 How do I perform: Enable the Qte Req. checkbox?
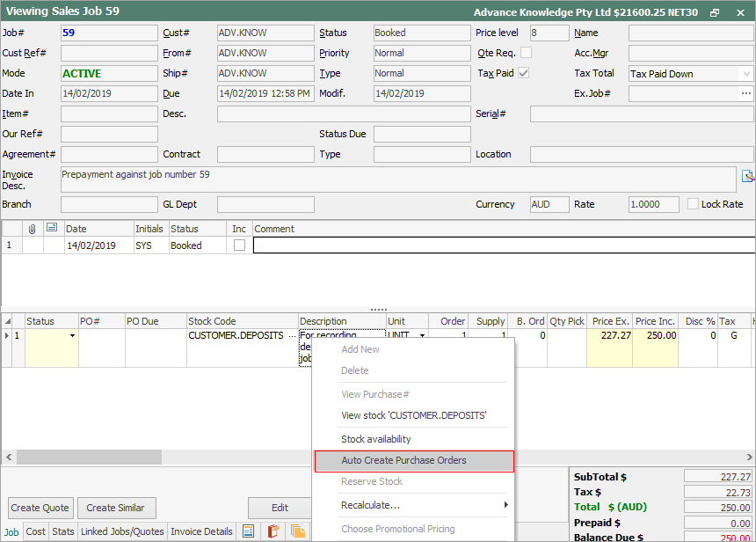[x=525, y=52]
